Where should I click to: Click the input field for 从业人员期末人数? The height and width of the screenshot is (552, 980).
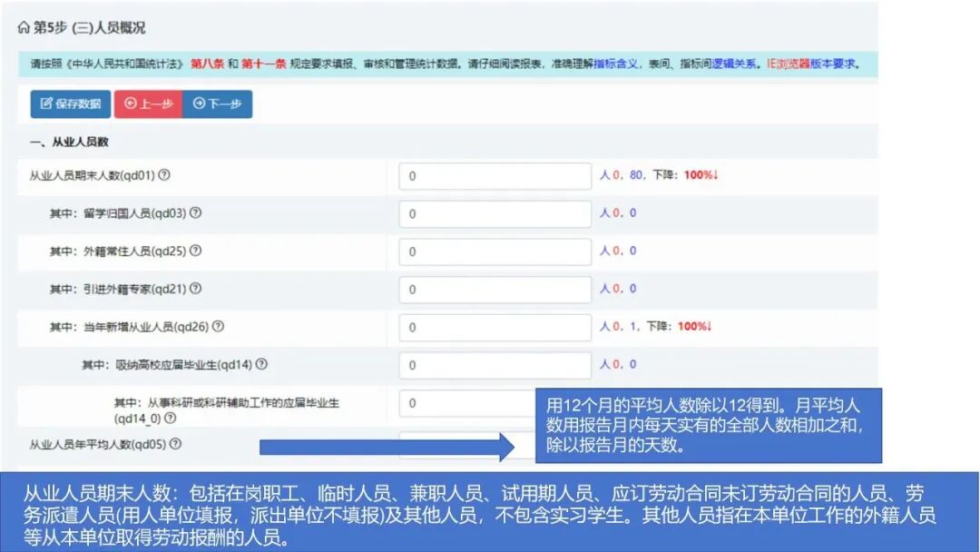(x=494, y=175)
